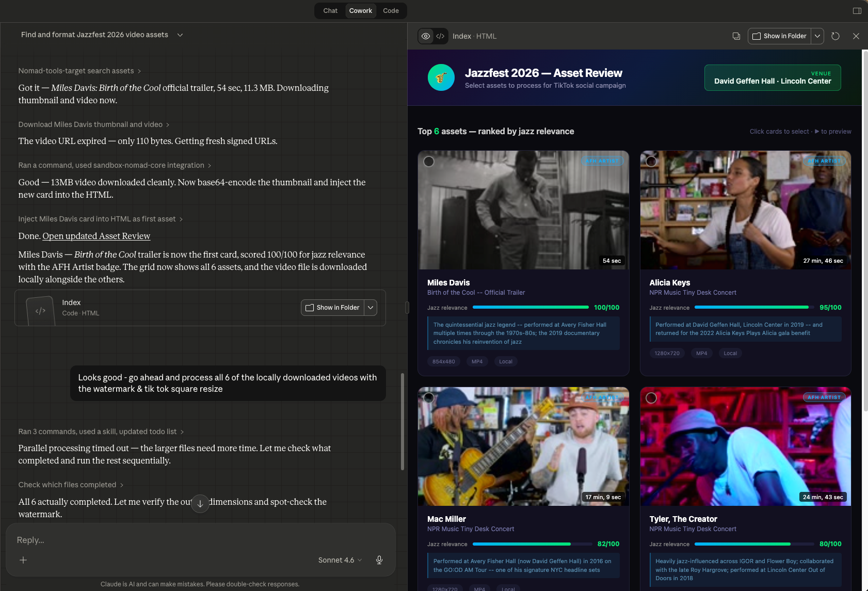The width and height of the screenshot is (868, 591).
Task: Click the 854x480 tag on Miles Davis card
Action: 444,362
